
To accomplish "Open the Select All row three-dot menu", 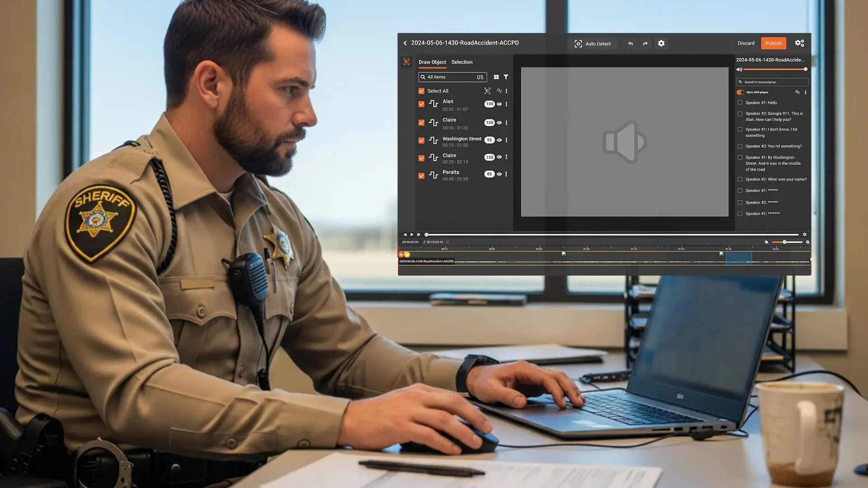I will tap(506, 91).
